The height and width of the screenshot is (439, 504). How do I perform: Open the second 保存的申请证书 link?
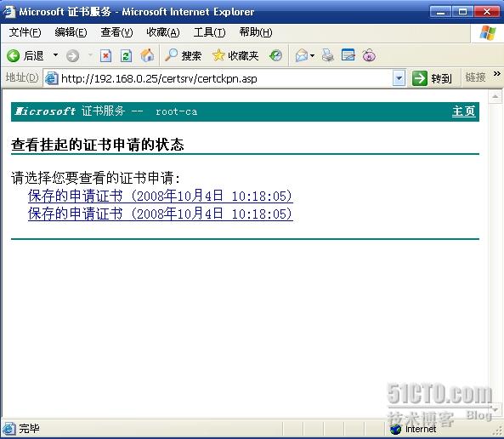161,214
